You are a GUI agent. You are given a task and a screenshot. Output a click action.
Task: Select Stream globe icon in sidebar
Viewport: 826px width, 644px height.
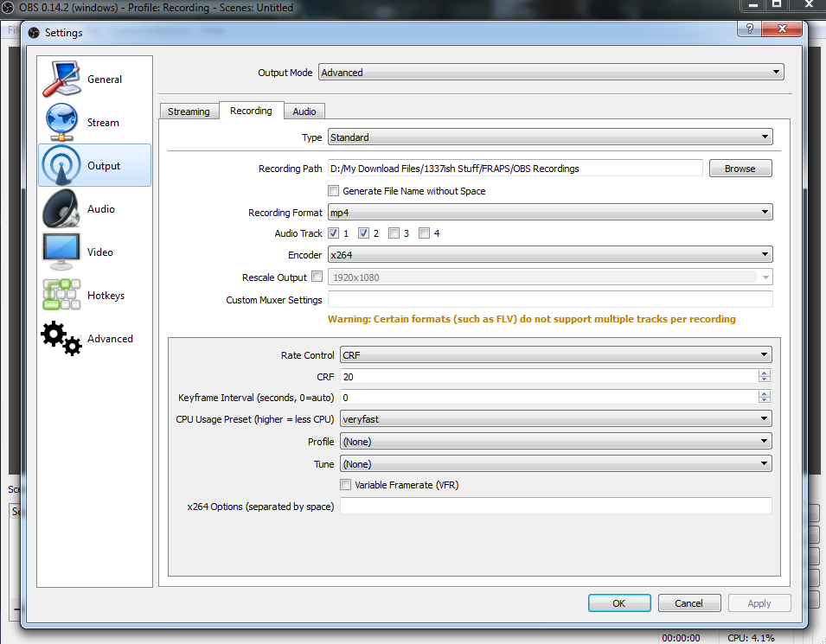click(61, 122)
